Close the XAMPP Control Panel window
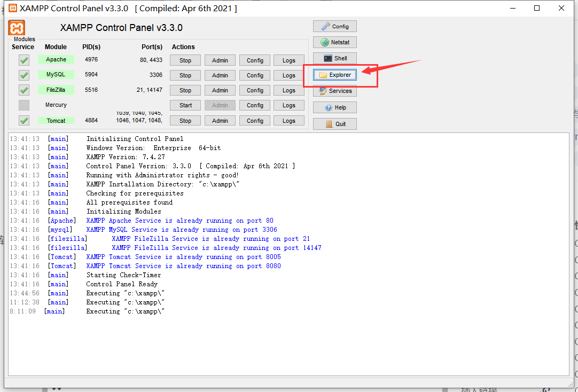The image size is (578, 392). click(561, 8)
